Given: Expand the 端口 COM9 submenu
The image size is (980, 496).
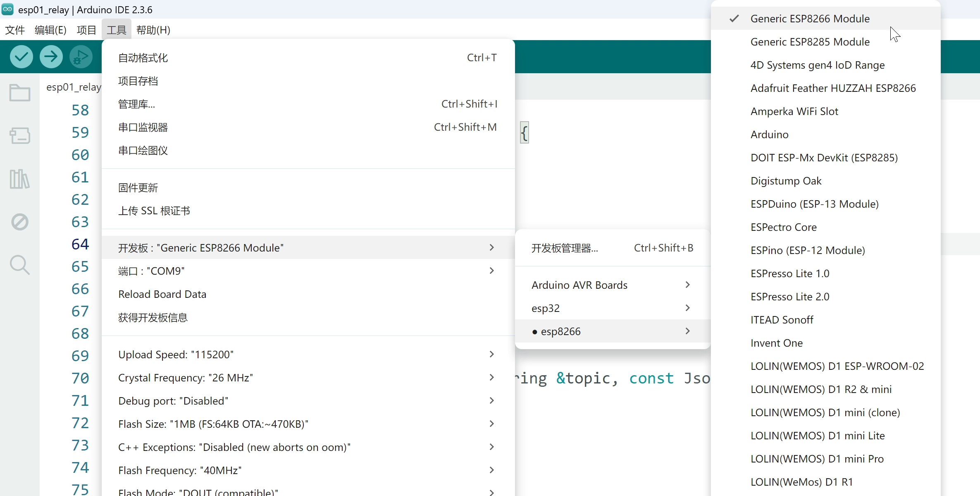Looking at the screenshot, I should pos(308,271).
